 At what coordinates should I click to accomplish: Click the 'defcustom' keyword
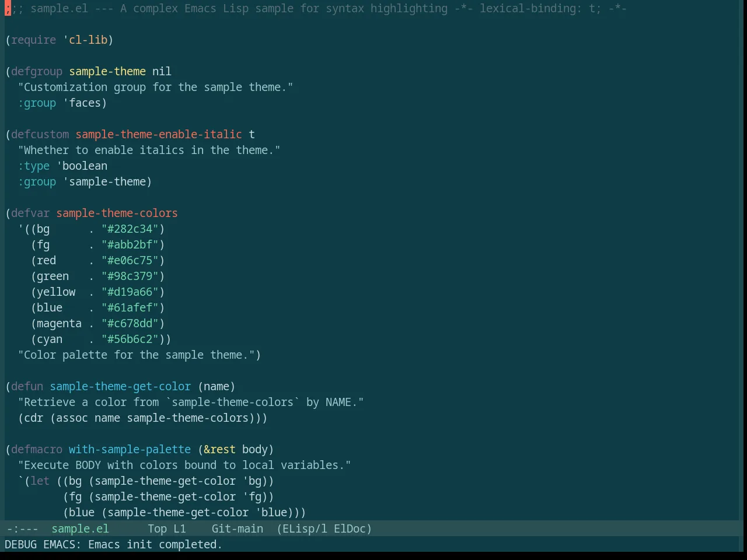(x=40, y=134)
